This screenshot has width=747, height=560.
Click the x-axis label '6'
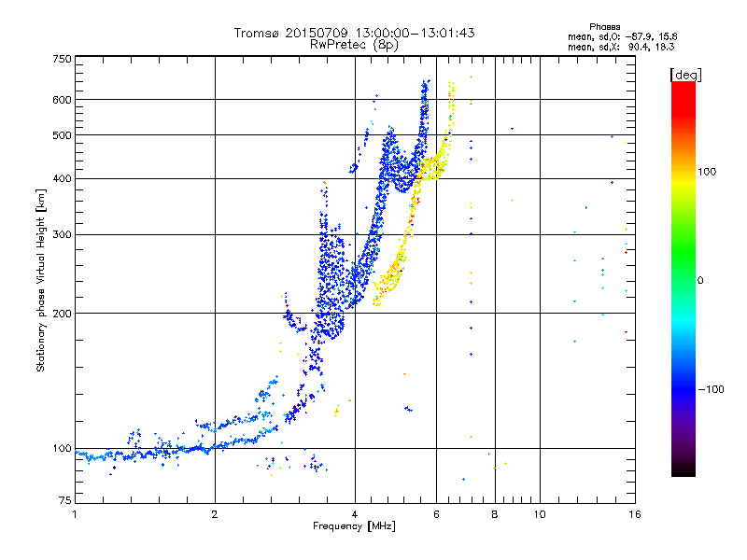[436, 514]
